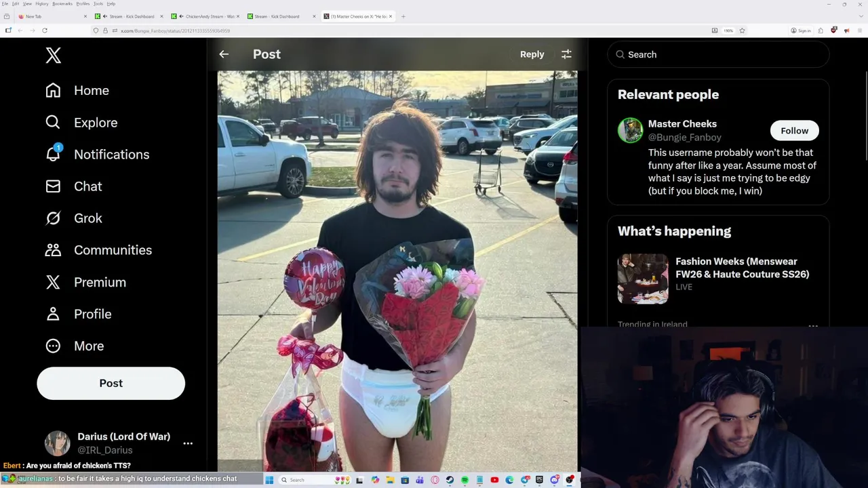
Task: Click Sign in in the browser toolbar
Action: (x=801, y=30)
